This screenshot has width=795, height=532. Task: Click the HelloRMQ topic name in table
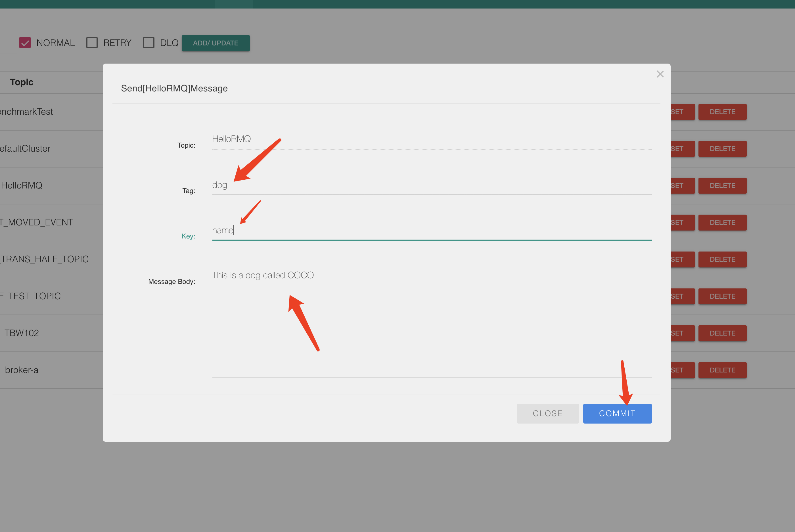[x=22, y=186]
